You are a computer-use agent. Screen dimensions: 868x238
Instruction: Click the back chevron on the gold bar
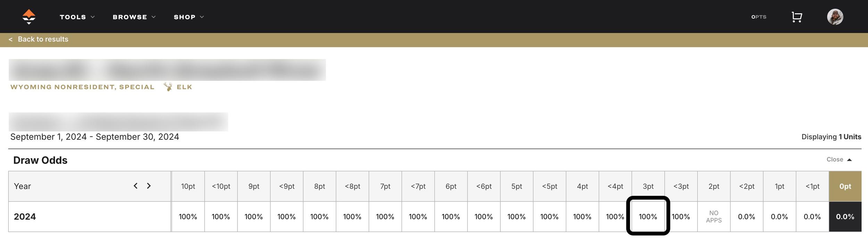[x=11, y=39]
